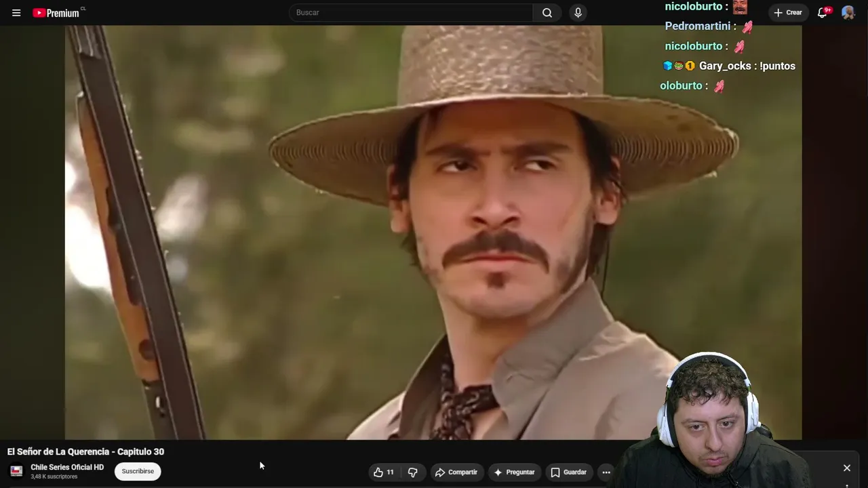
Task: Start voice search with the microphone
Action: click(x=578, y=13)
